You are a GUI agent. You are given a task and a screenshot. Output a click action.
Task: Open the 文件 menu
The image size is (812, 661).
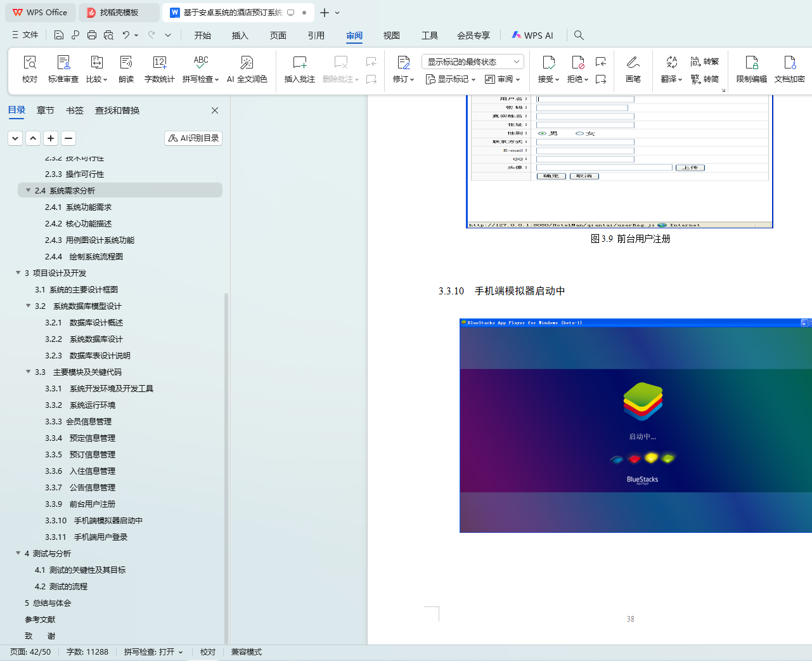[x=25, y=35]
